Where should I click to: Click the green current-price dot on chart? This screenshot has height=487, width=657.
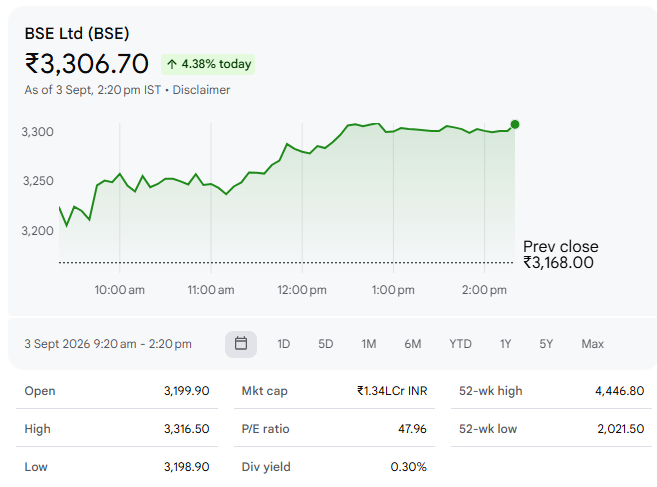515,124
